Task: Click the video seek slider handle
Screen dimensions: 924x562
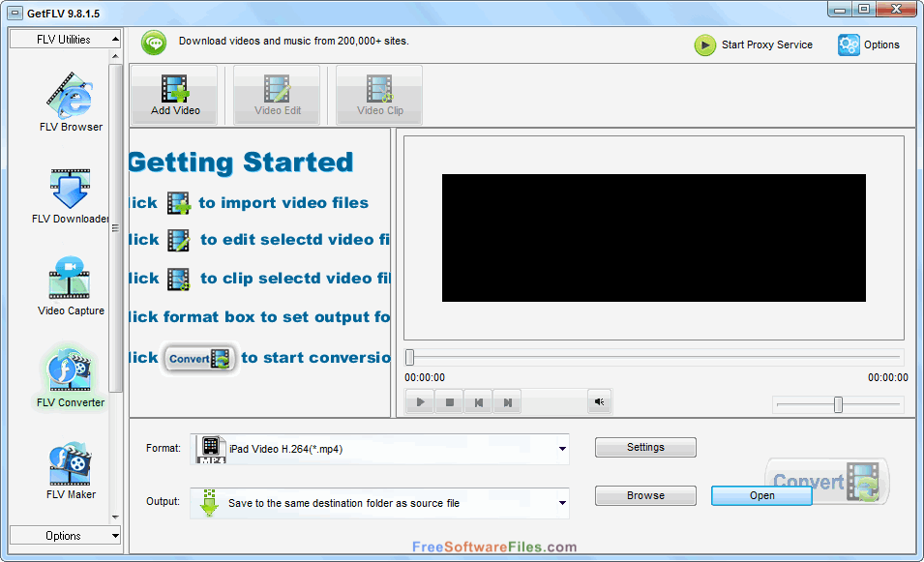Action: (409, 357)
